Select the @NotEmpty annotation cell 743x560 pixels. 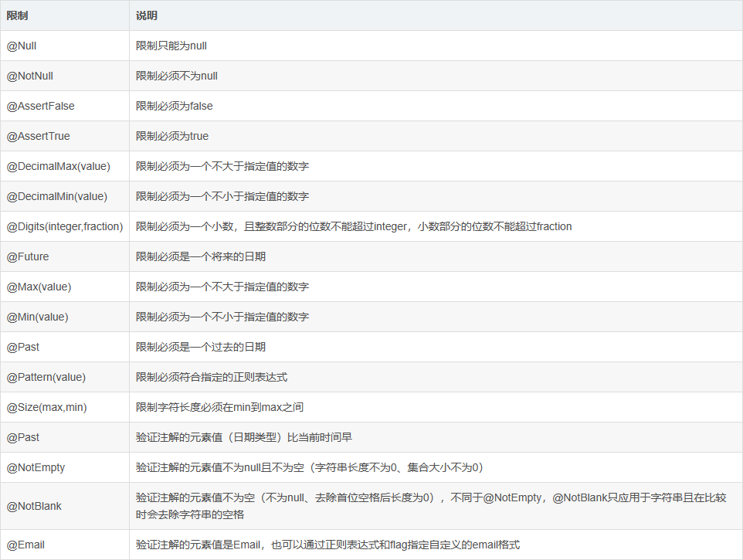tap(36, 467)
